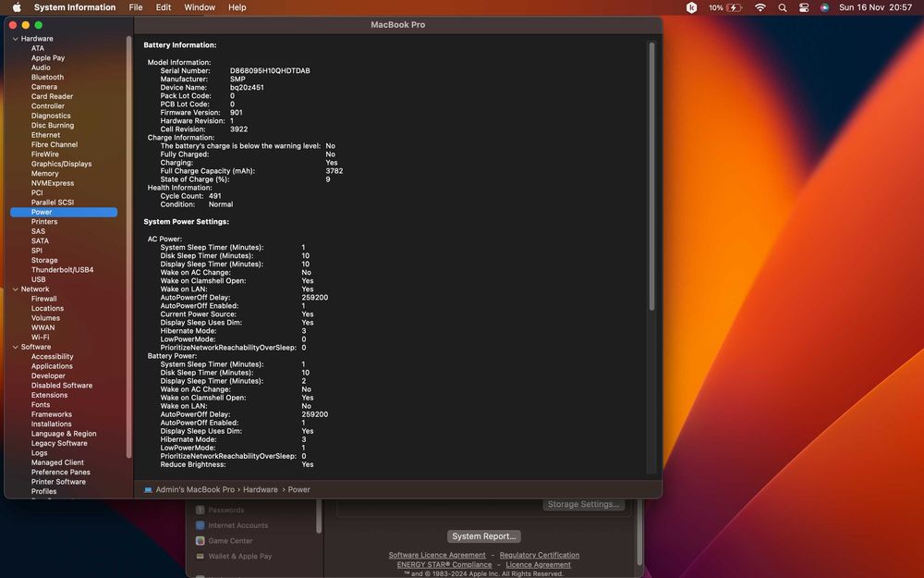Select the highlighted Power item

point(64,213)
